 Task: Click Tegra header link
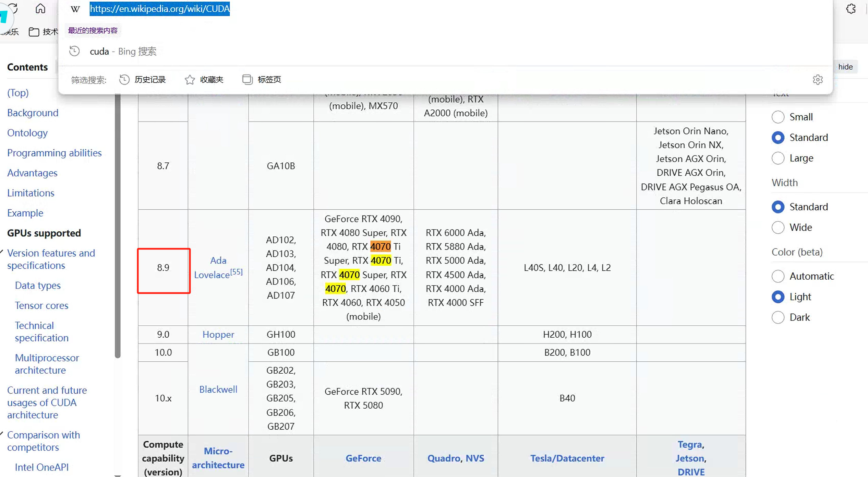coord(690,445)
